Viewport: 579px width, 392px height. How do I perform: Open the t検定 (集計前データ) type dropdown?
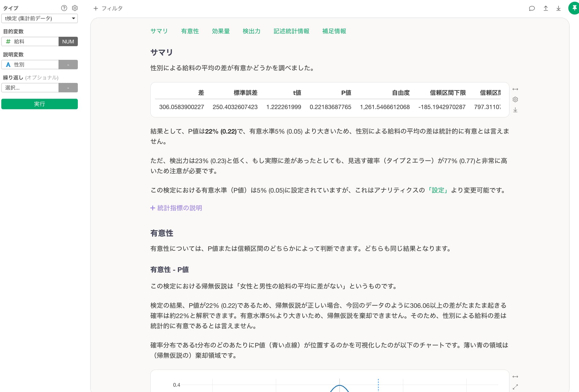point(40,18)
